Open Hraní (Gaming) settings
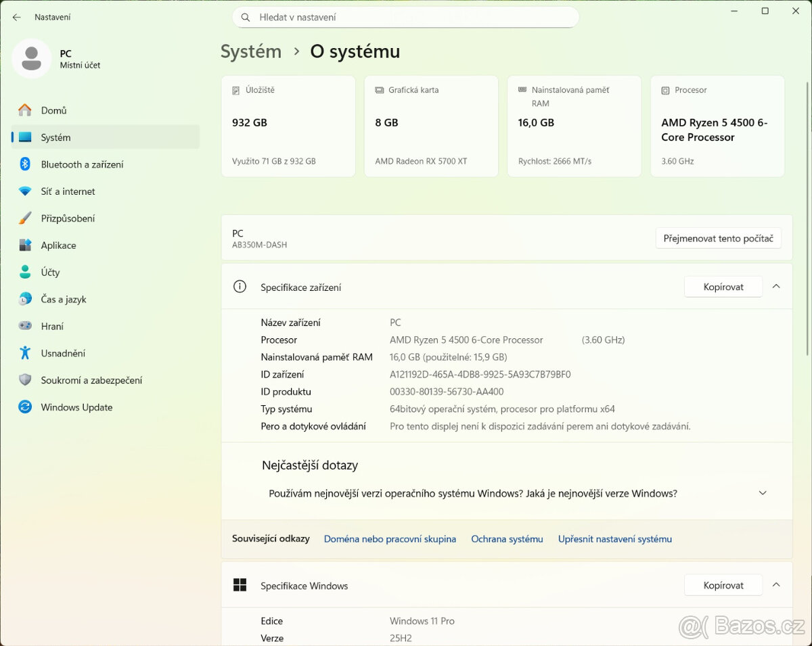Image resolution: width=812 pixels, height=646 pixels. (x=53, y=325)
